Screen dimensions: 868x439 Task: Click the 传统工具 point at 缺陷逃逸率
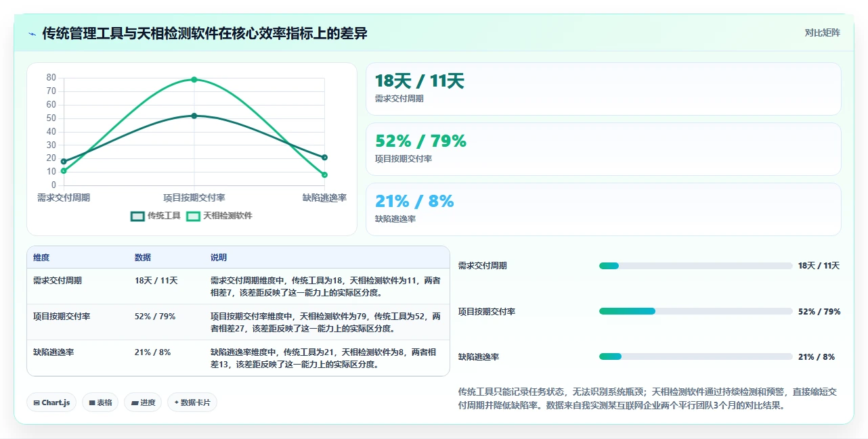click(324, 157)
